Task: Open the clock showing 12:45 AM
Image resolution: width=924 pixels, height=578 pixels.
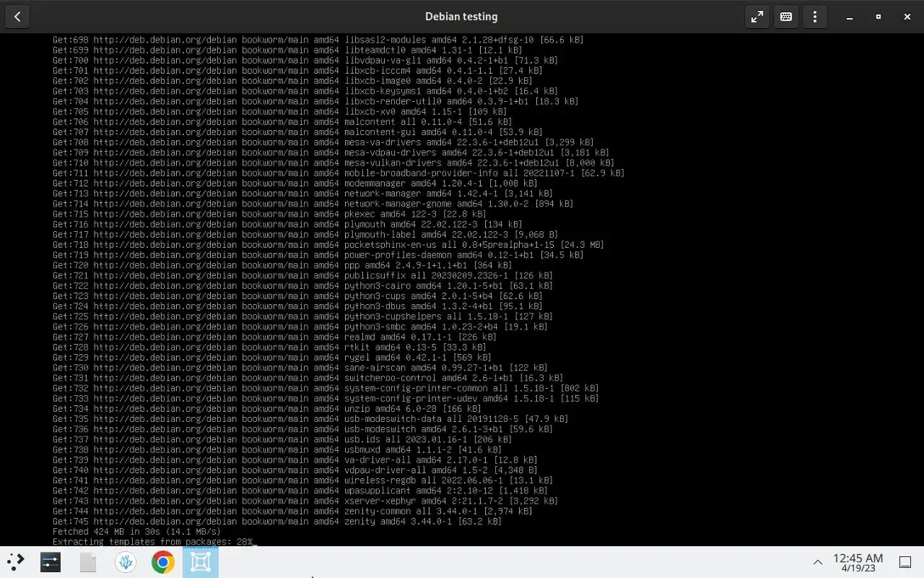Action: [858, 562]
